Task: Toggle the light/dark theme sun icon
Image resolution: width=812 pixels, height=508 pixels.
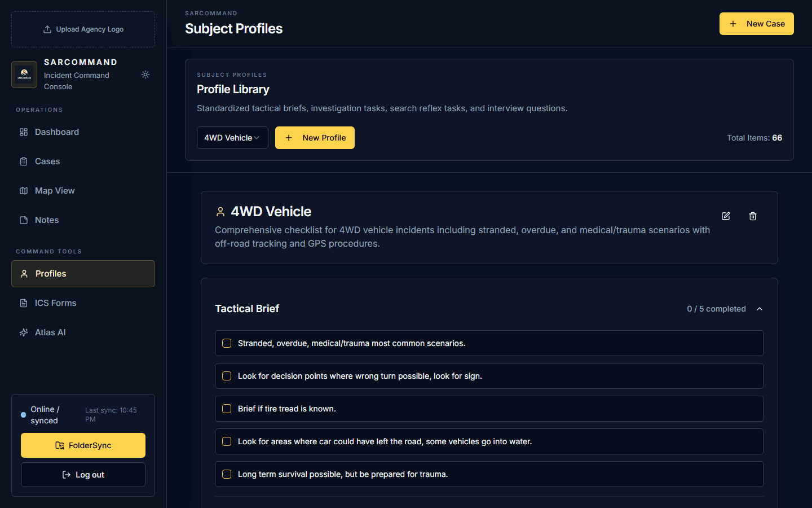Action: [145, 75]
